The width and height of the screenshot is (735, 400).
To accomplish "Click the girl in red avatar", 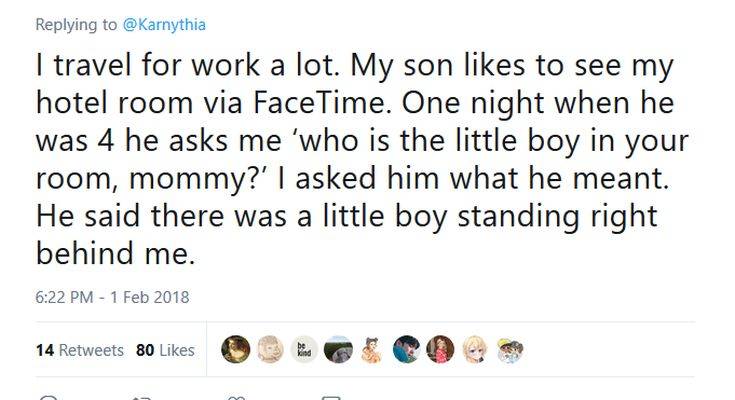I will 440,349.
